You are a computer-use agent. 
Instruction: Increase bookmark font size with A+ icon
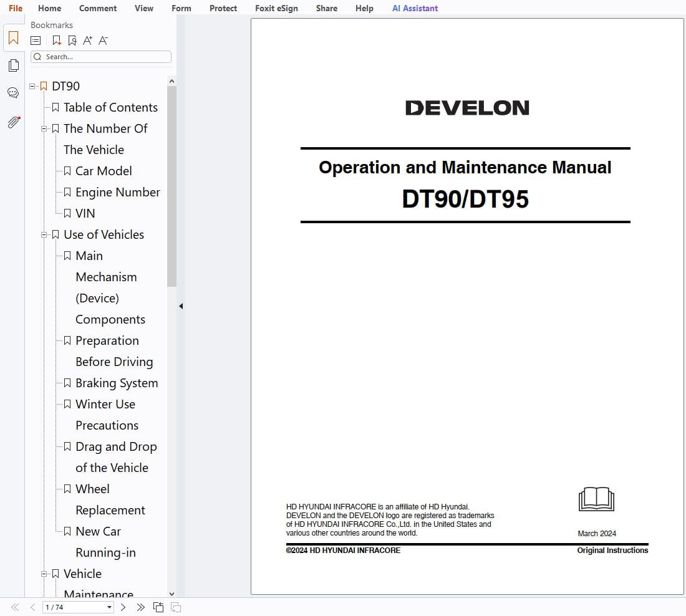(87, 41)
